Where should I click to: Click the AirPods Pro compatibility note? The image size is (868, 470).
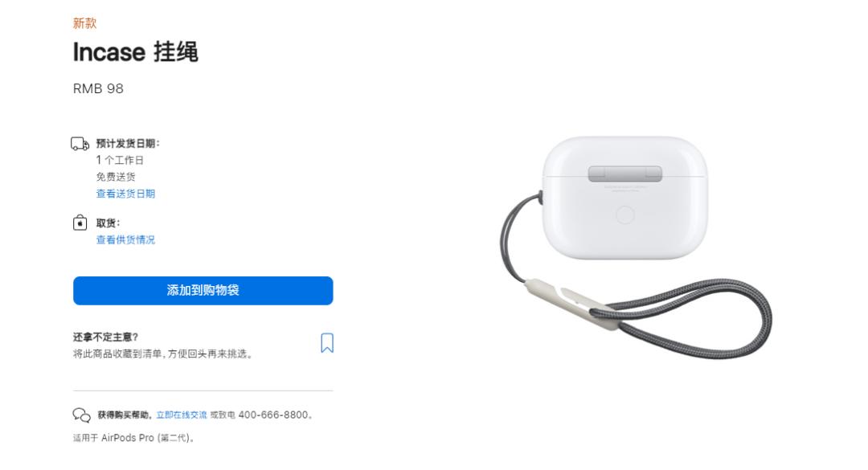[x=133, y=438]
